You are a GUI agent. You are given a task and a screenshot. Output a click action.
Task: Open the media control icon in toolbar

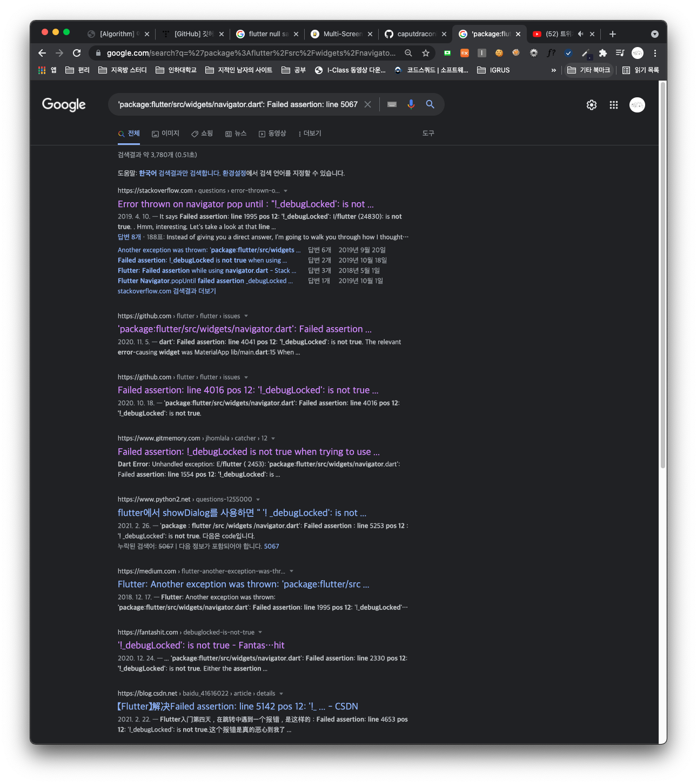coord(620,53)
